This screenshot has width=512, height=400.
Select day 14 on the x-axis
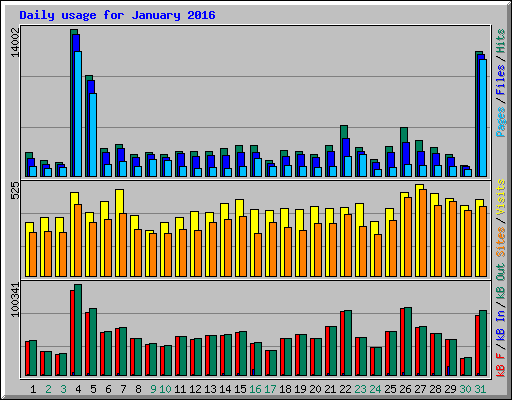(x=225, y=389)
